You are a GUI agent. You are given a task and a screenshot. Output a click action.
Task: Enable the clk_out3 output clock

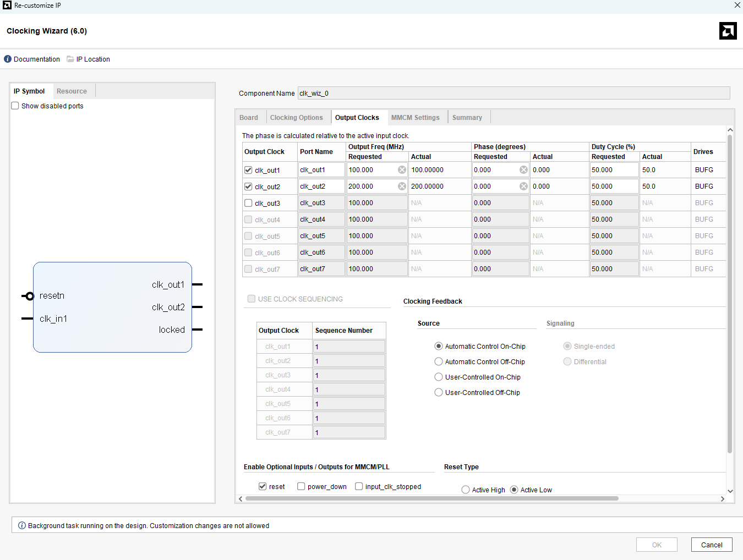pos(248,203)
